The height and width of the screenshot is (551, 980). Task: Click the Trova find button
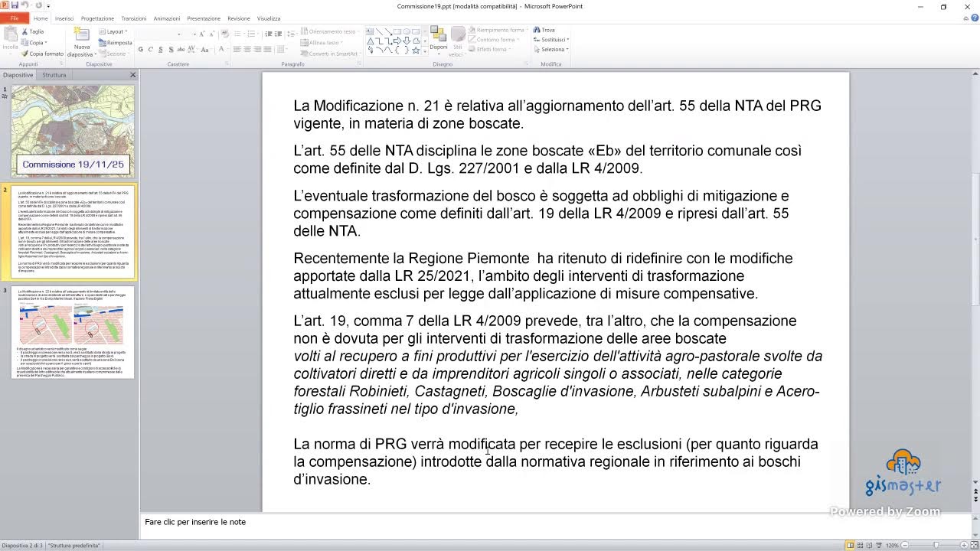[544, 31]
